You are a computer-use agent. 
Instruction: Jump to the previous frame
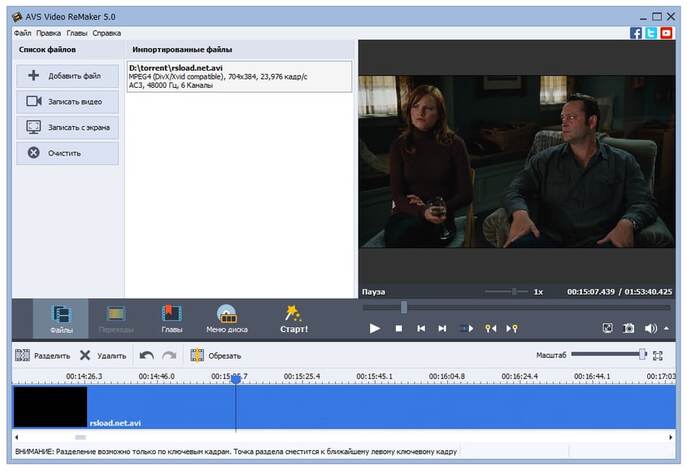click(x=421, y=328)
